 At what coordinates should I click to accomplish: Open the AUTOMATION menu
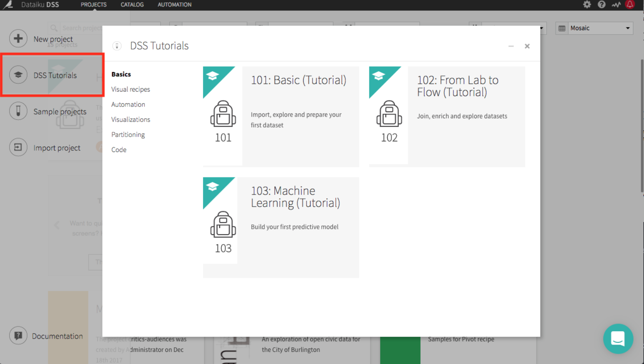(175, 5)
